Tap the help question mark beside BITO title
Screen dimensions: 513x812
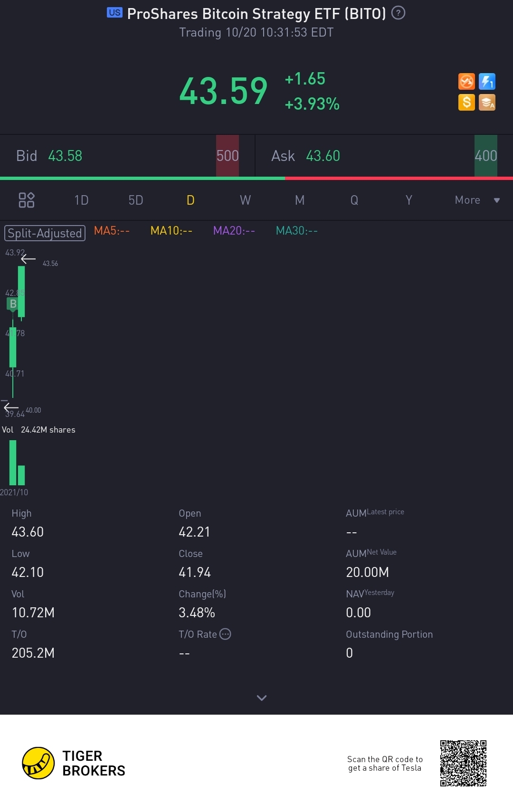pyautogui.click(x=398, y=13)
